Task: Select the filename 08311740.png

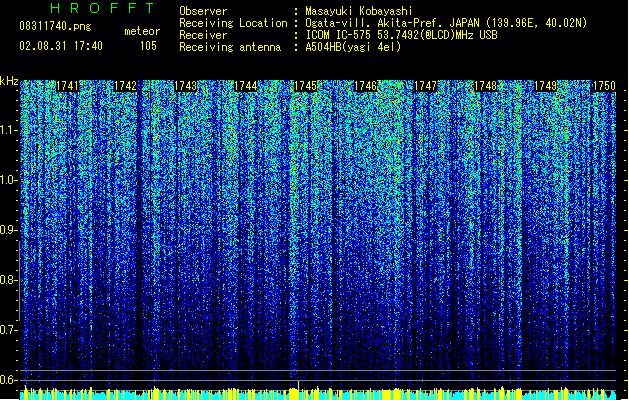Action: [x=55, y=26]
